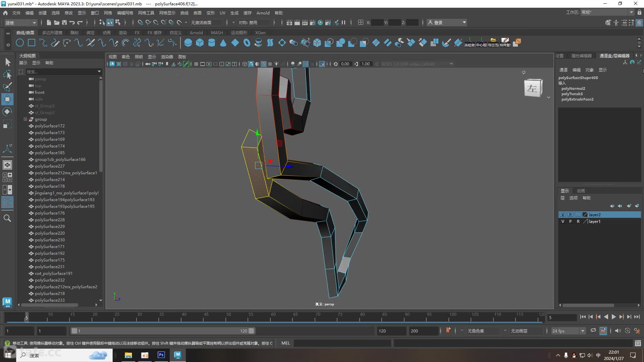Open the layer editor 选项 menu
This screenshot has width=644, height=362.
click(573, 198)
